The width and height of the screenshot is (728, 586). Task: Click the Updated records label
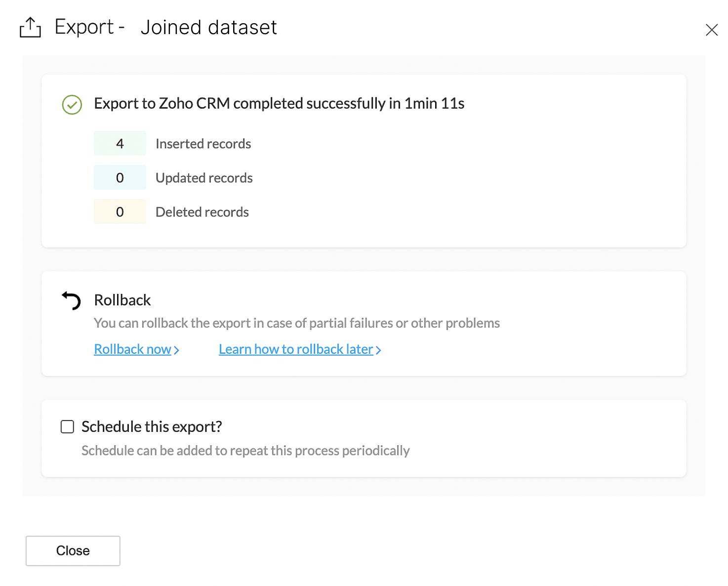204,178
